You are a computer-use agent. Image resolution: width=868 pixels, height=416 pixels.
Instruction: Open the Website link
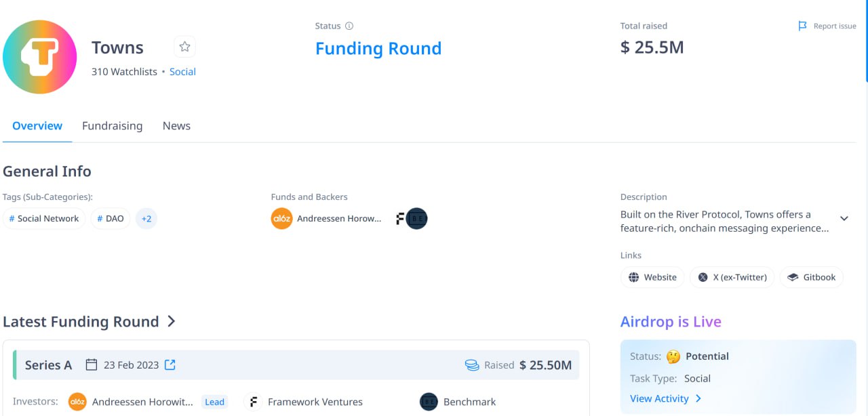pos(652,277)
